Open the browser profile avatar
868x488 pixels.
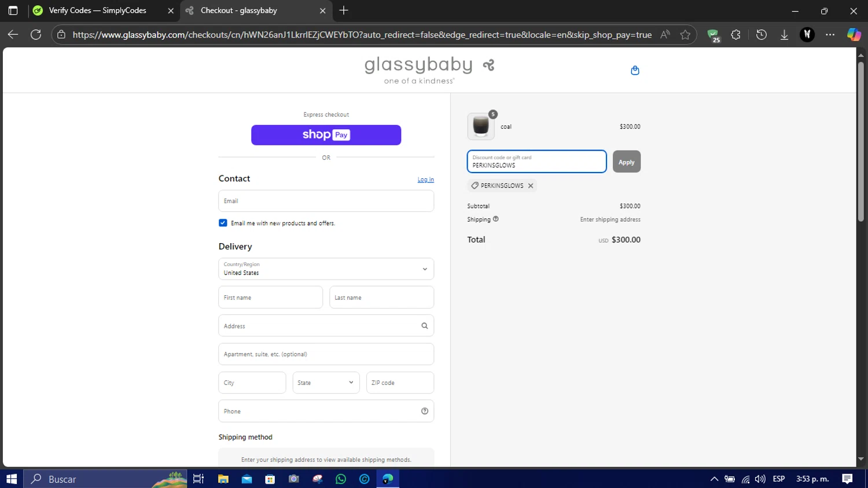(x=807, y=35)
